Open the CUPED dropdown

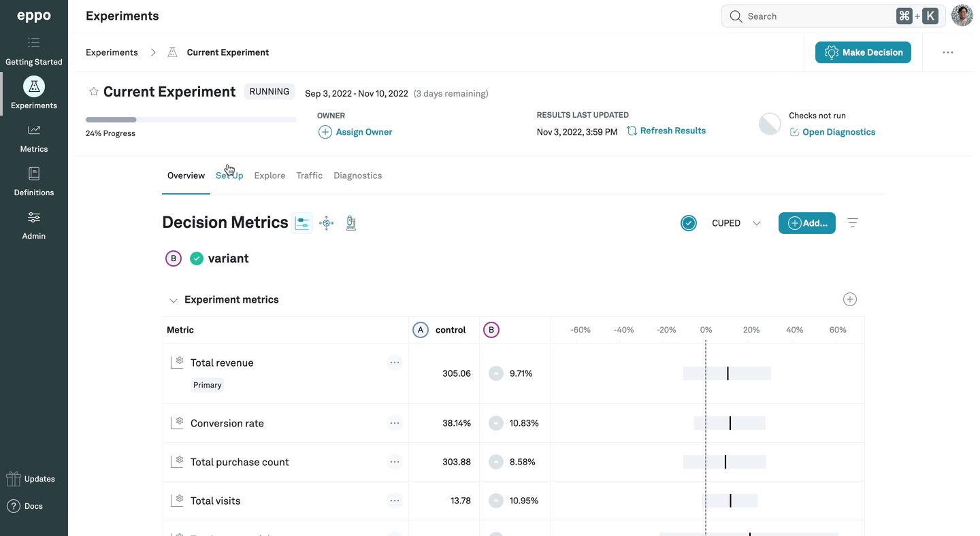pyautogui.click(x=756, y=222)
